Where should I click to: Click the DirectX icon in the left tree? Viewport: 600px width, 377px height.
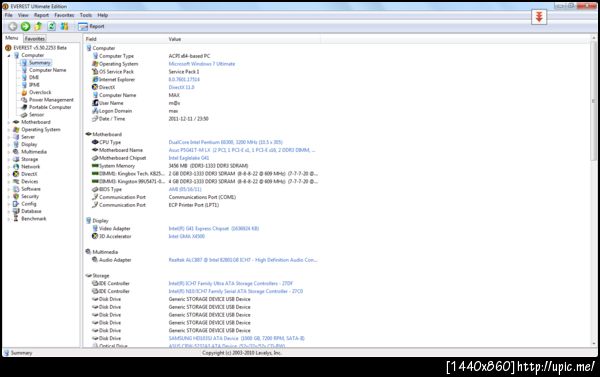click(x=16, y=174)
